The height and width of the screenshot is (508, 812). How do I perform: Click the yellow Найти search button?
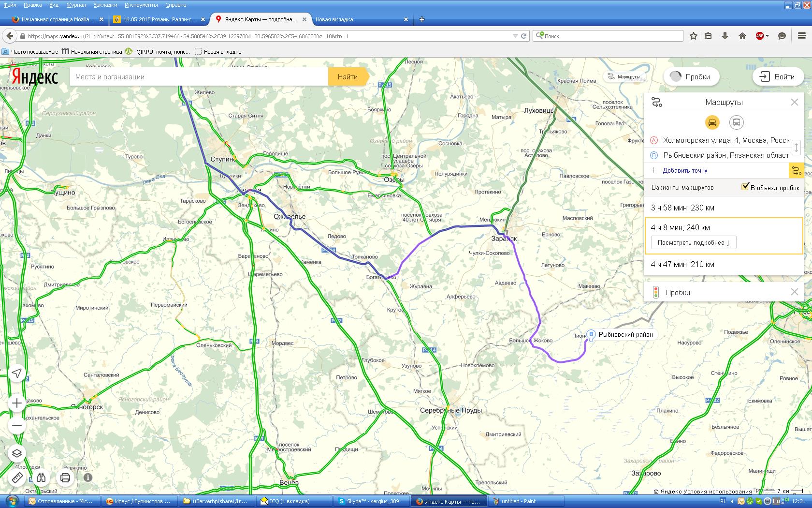point(348,77)
